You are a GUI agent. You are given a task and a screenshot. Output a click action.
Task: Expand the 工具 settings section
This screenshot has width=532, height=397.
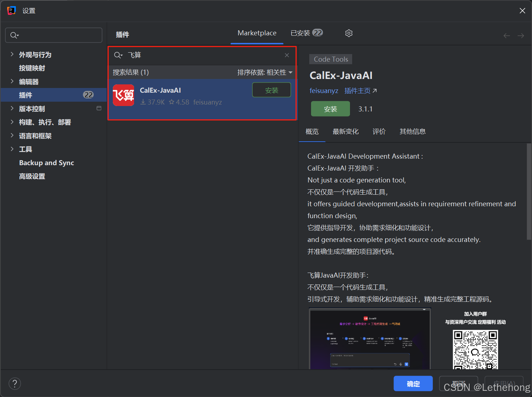12,149
